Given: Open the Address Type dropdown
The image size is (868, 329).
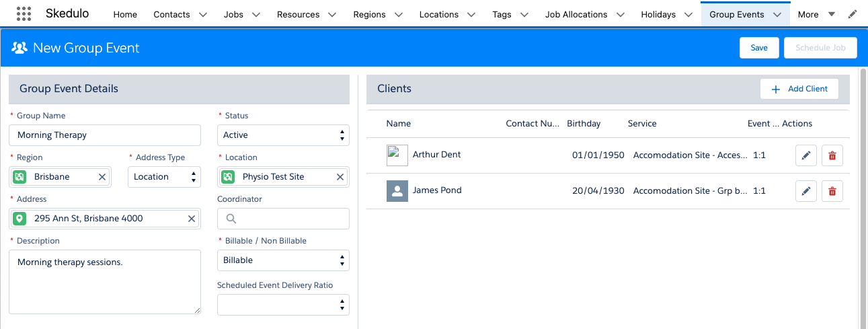Looking at the screenshot, I should coord(164,177).
